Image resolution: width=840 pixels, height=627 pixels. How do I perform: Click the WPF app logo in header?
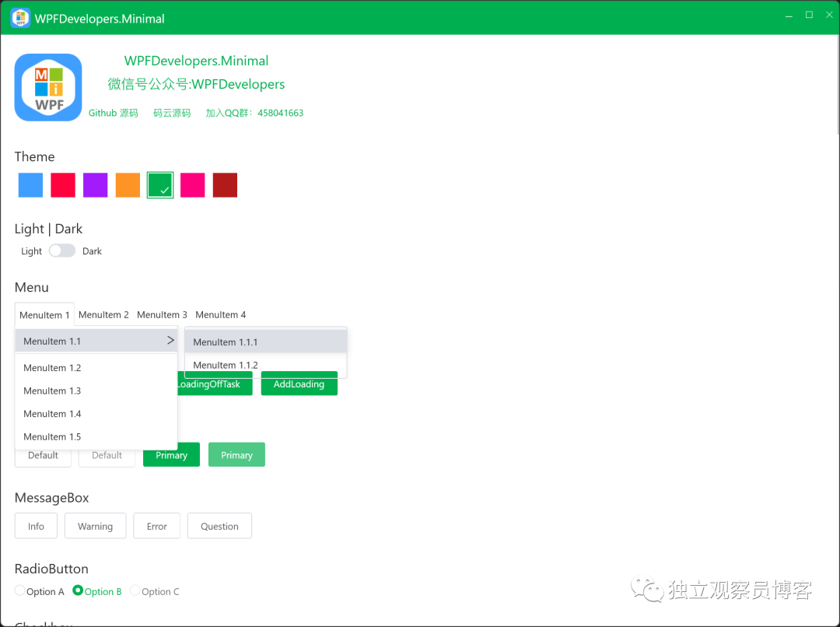click(48, 87)
